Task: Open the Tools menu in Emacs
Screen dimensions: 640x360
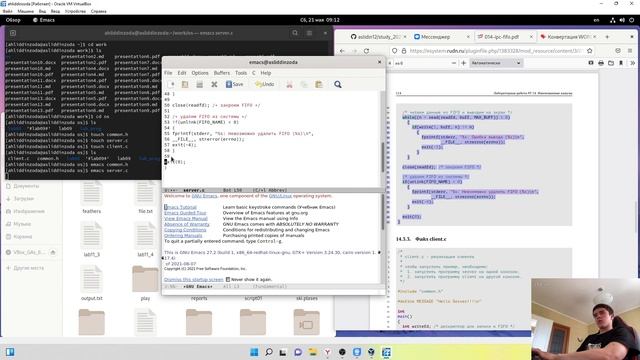Action: pyautogui.click(x=241, y=73)
